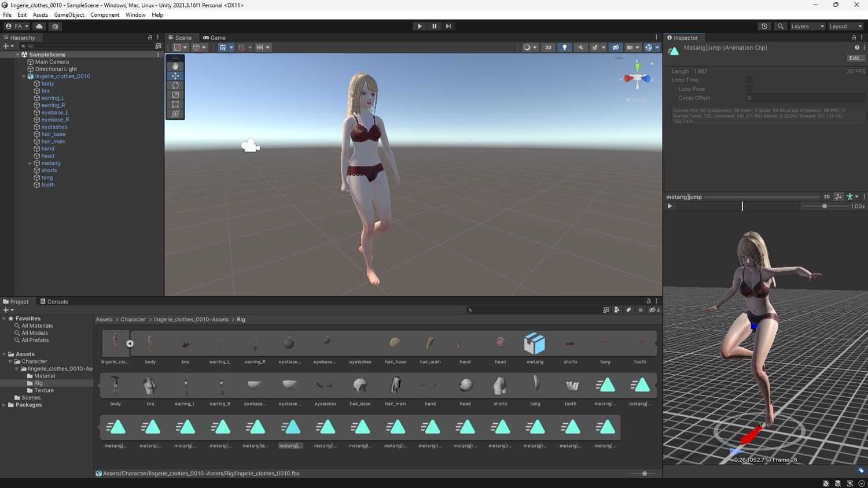This screenshot has height=488, width=868.
Task: Collapse the SampleScene foldout
Action: point(17,55)
